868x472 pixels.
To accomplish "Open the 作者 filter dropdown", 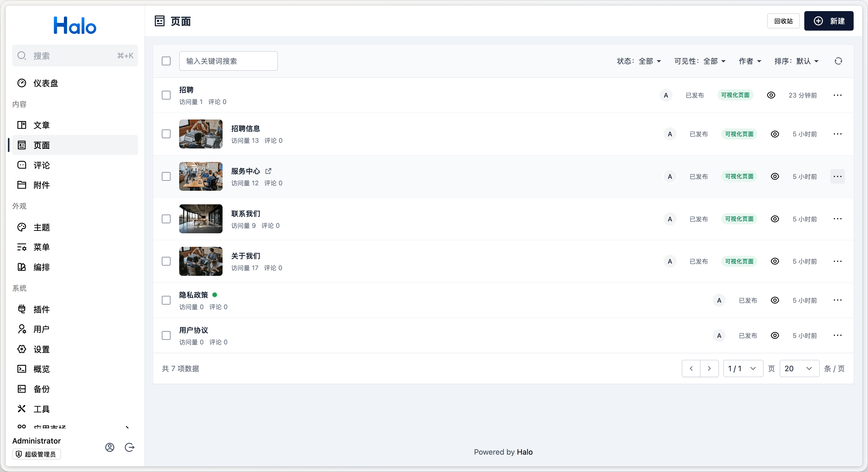I will click(x=750, y=61).
